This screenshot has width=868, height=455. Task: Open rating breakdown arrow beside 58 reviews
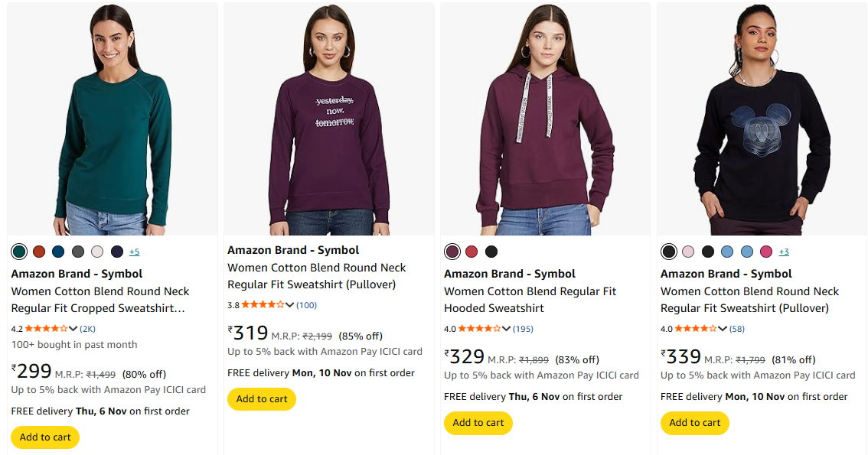coord(723,329)
